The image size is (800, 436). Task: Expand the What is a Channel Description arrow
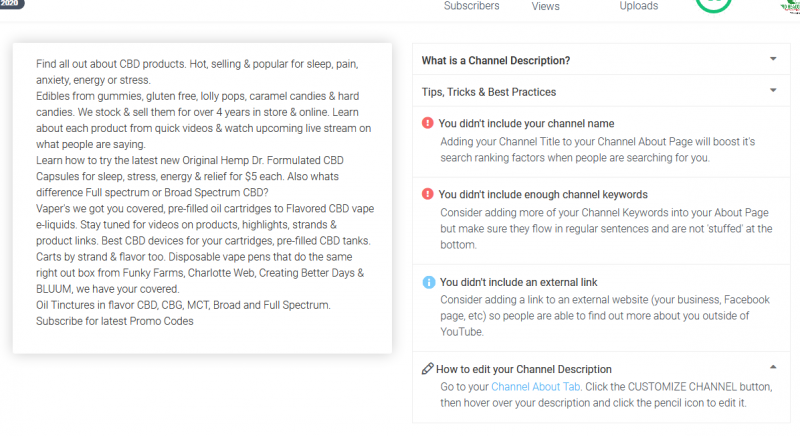point(773,59)
